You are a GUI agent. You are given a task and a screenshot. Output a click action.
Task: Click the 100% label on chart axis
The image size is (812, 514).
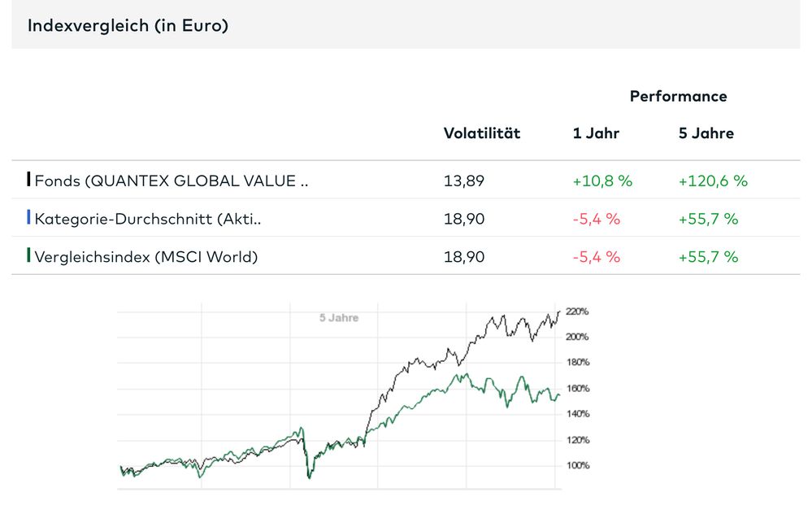pos(577,465)
